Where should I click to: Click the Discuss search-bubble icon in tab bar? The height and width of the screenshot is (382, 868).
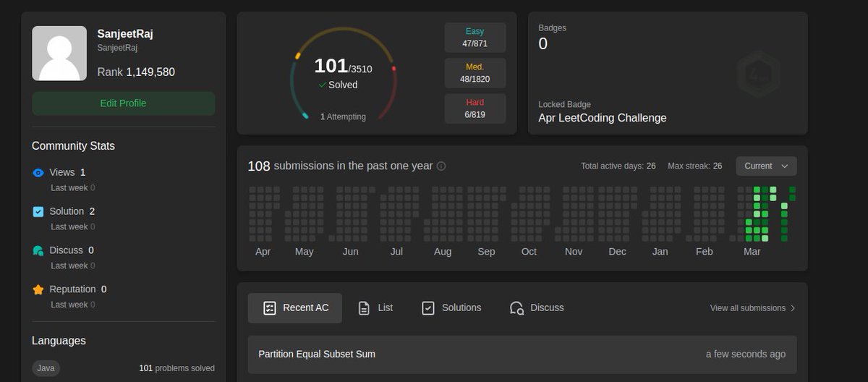point(516,308)
